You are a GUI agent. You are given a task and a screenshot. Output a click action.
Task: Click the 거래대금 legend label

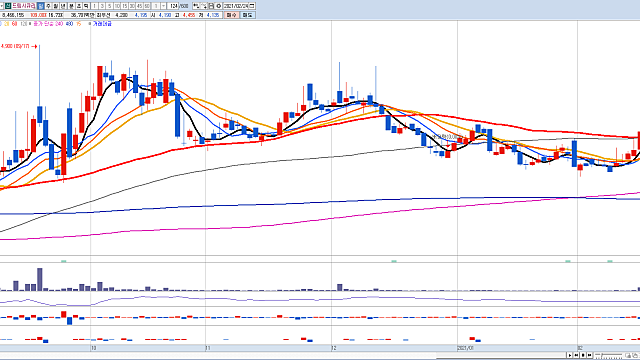click(102, 24)
